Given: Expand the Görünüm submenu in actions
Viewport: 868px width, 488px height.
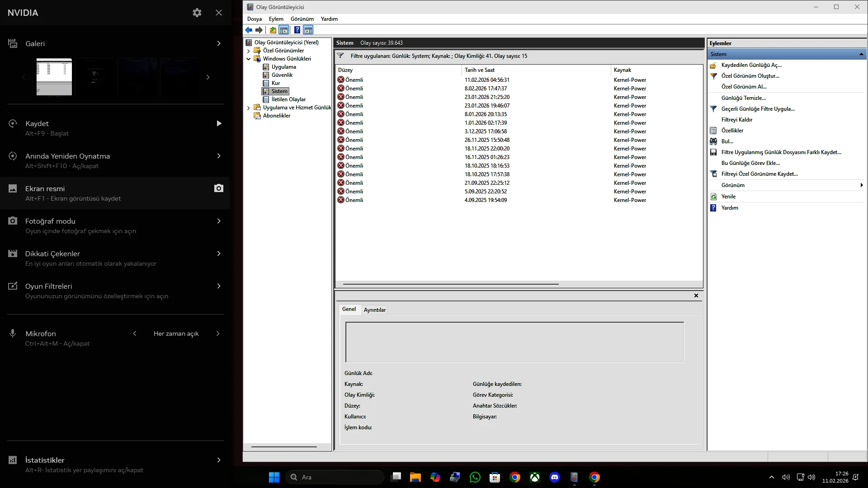Looking at the screenshot, I should [861, 185].
